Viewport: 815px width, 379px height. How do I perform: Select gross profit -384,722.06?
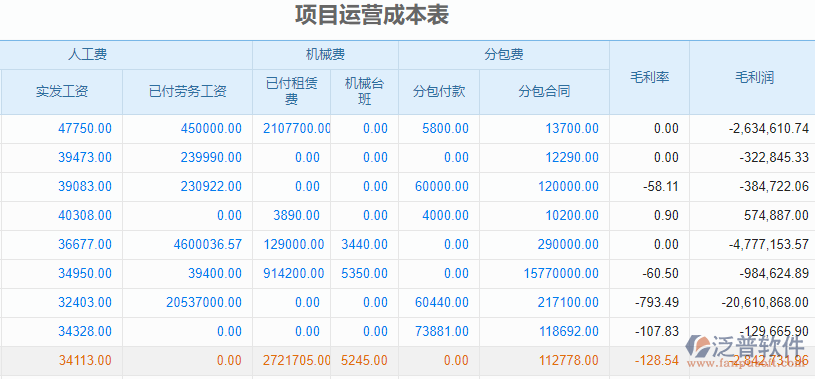coord(774,187)
